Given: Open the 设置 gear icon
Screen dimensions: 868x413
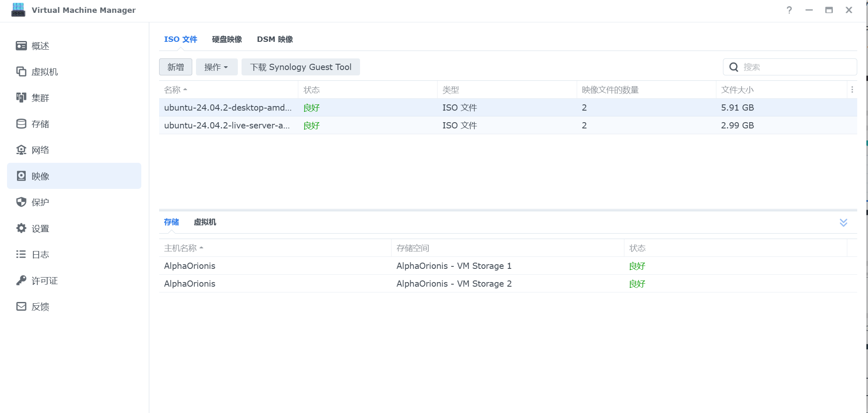Looking at the screenshot, I should [21, 228].
